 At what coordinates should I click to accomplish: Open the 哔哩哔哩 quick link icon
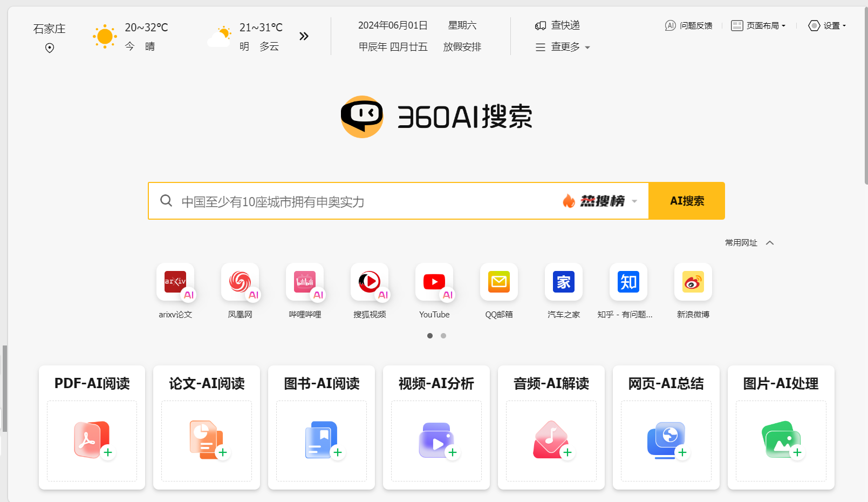305,282
